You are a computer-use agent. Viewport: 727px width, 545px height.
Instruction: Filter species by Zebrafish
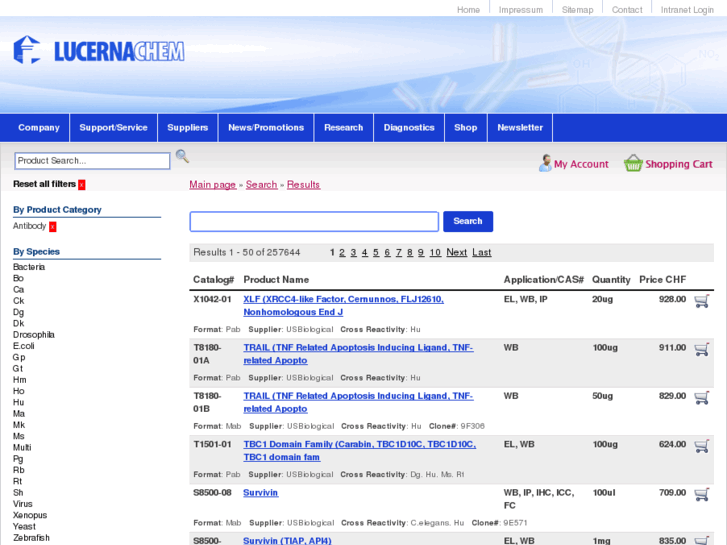coord(31,538)
